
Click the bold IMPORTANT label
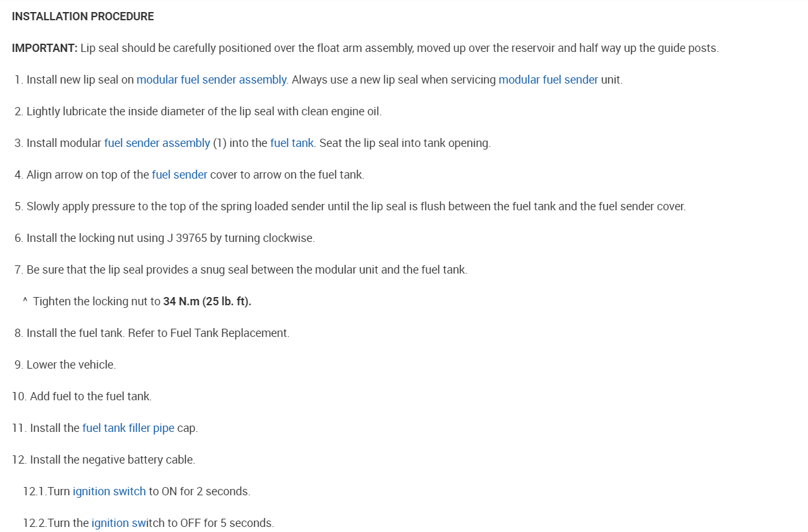(x=44, y=48)
